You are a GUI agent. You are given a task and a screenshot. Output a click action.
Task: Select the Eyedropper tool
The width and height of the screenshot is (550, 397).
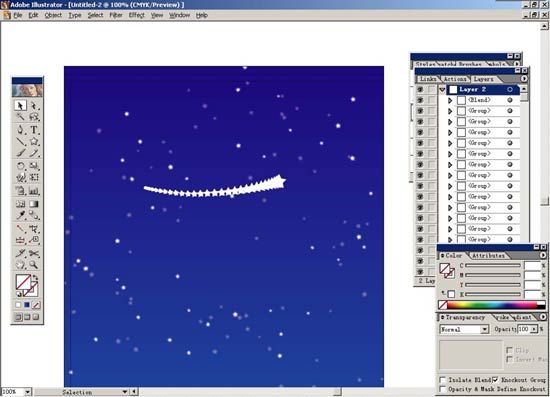pyautogui.click(x=20, y=215)
